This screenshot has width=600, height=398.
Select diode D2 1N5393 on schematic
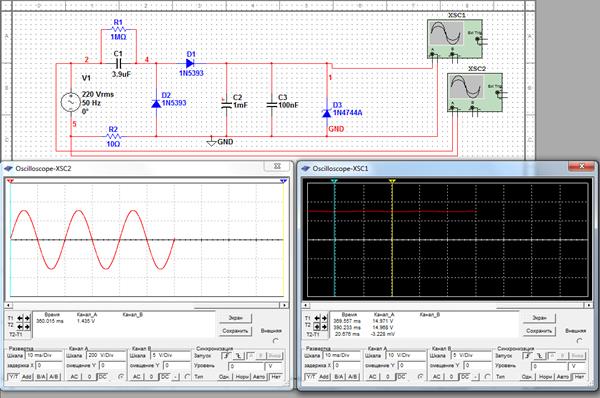156,103
